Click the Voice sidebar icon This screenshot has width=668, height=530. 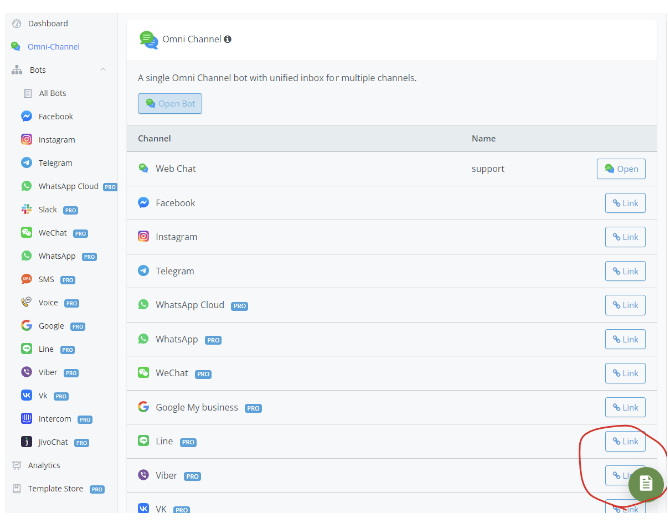26,302
